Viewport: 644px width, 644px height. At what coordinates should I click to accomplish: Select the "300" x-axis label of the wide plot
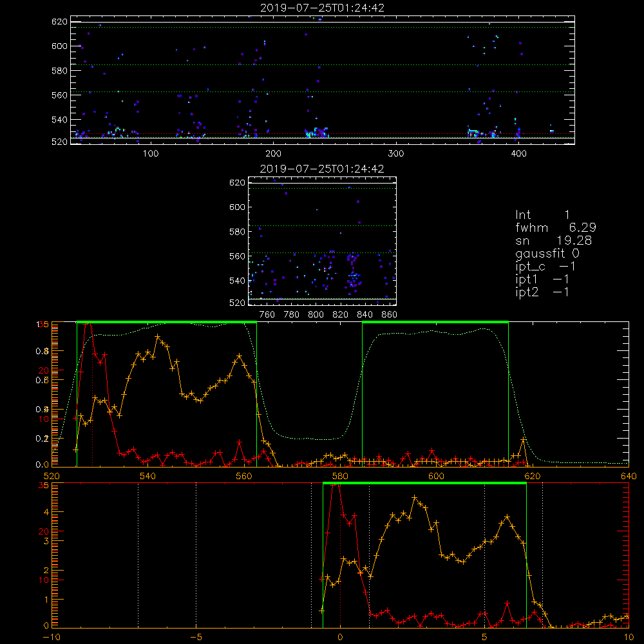396,154
